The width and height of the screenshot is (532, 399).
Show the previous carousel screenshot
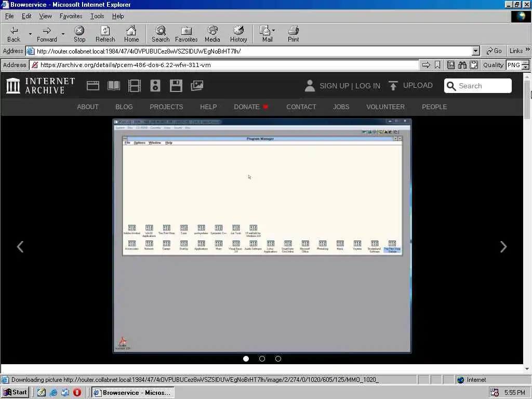20,247
